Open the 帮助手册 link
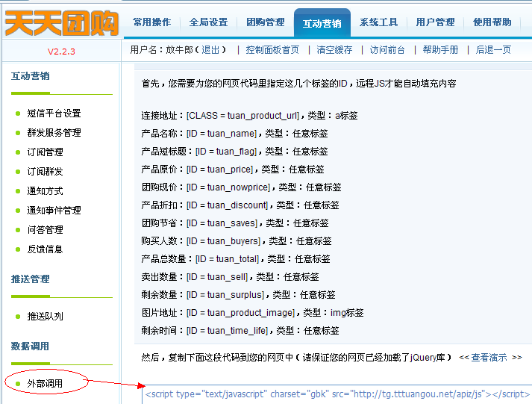 pos(440,50)
